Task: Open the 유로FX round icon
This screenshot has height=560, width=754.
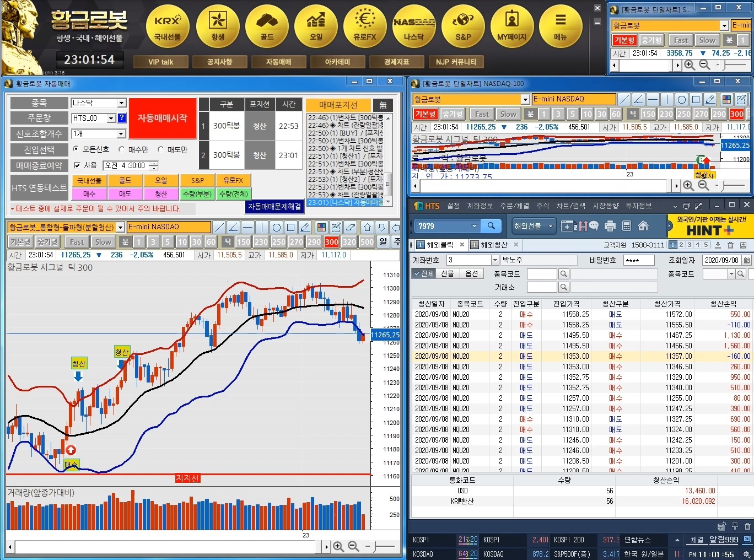Action: coord(365,26)
